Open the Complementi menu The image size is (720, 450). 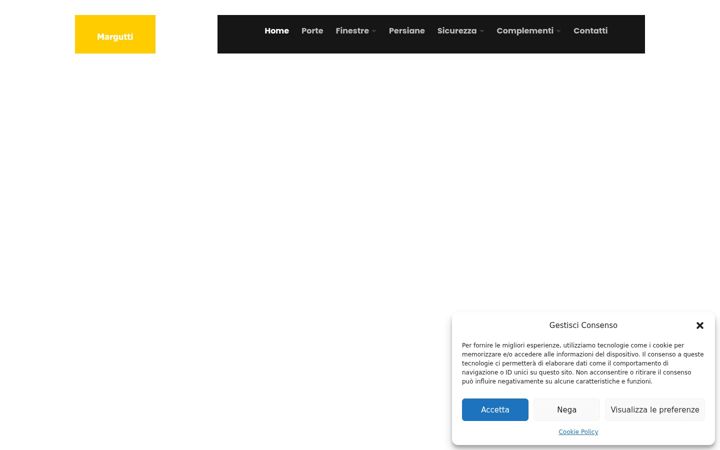[x=525, y=31]
